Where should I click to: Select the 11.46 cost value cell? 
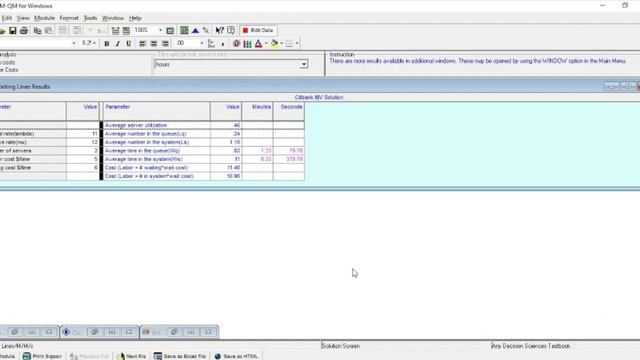click(226, 168)
